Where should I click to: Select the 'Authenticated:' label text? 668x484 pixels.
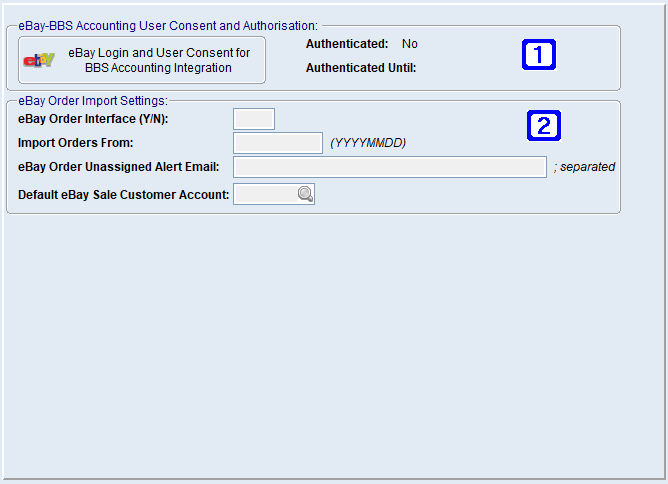(x=347, y=44)
